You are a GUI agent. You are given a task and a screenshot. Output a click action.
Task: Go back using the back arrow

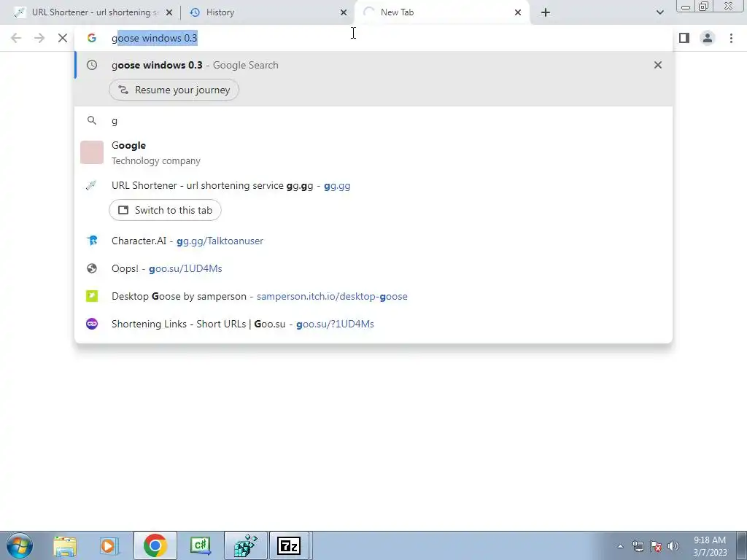pyautogui.click(x=16, y=38)
